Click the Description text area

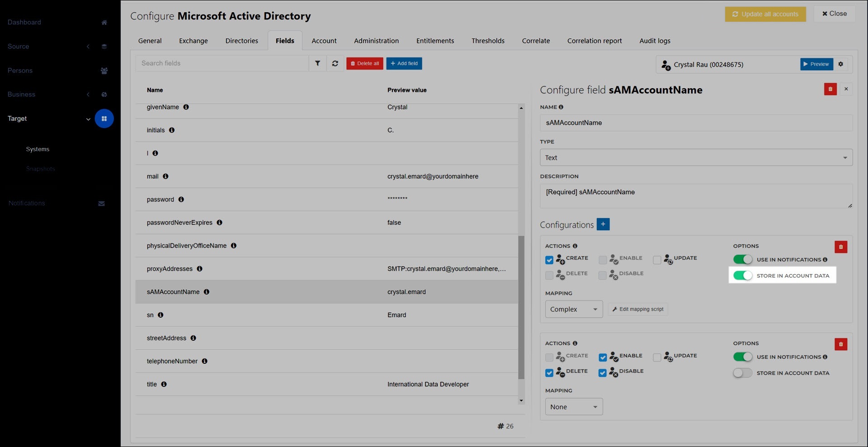coord(696,196)
